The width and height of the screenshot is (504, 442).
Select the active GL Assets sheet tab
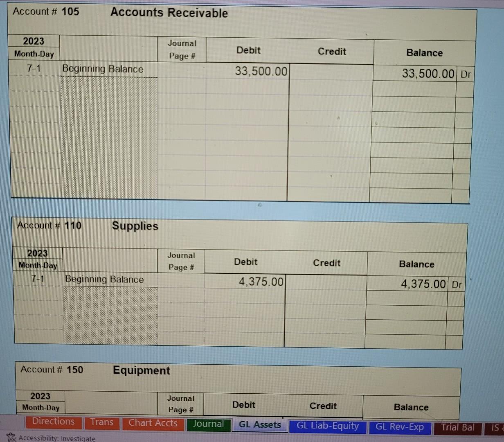point(259,425)
